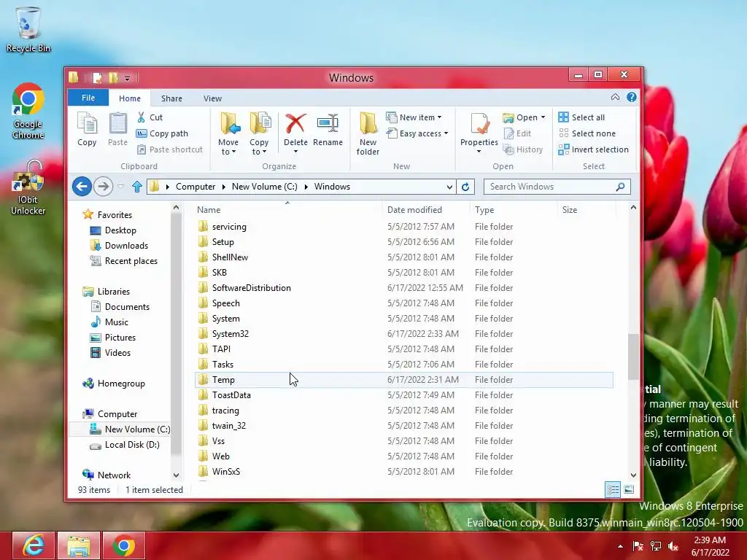747x560 pixels.
Task: Click the Copy path command
Action: (162, 133)
